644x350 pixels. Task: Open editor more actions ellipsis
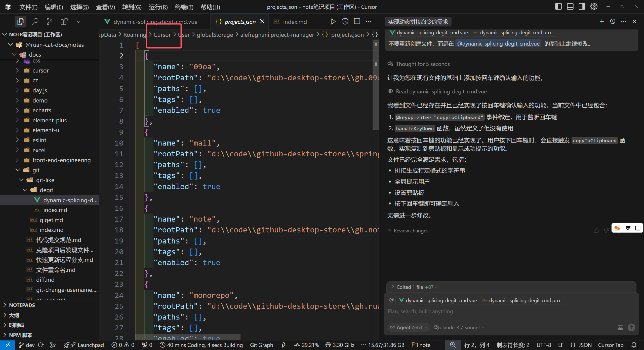pyautogui.click(x=369, y=22)
